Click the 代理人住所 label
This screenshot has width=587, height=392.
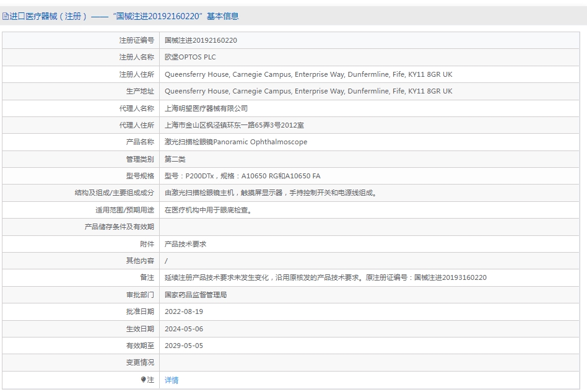click(x=137, y=125)
